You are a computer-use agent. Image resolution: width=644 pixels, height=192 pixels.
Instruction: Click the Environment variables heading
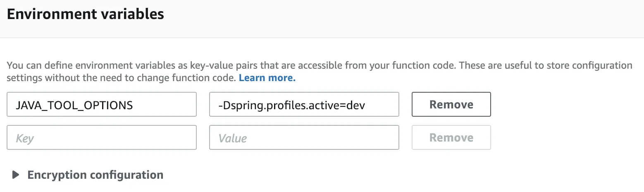[86, 14]
